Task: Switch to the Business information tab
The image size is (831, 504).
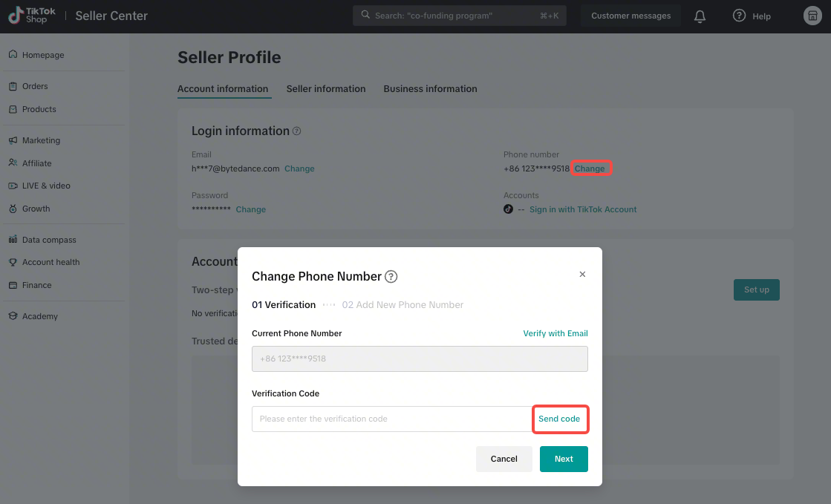Action: [430, 89]
